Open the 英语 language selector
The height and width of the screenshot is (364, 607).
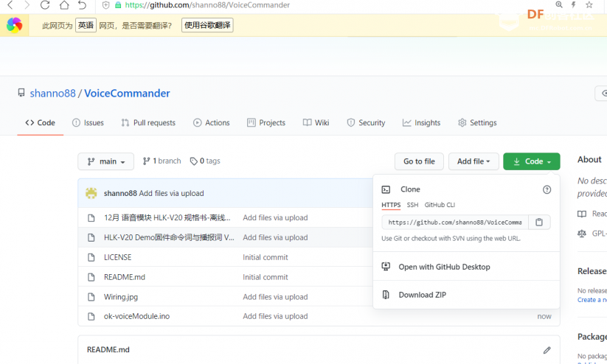pyautogui.click(x=86, y=25)
